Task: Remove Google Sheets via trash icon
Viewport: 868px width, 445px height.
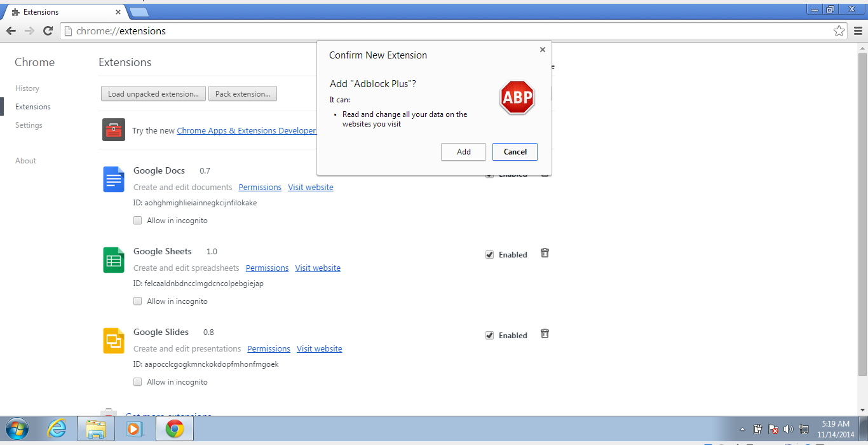Action: [545, 253]
